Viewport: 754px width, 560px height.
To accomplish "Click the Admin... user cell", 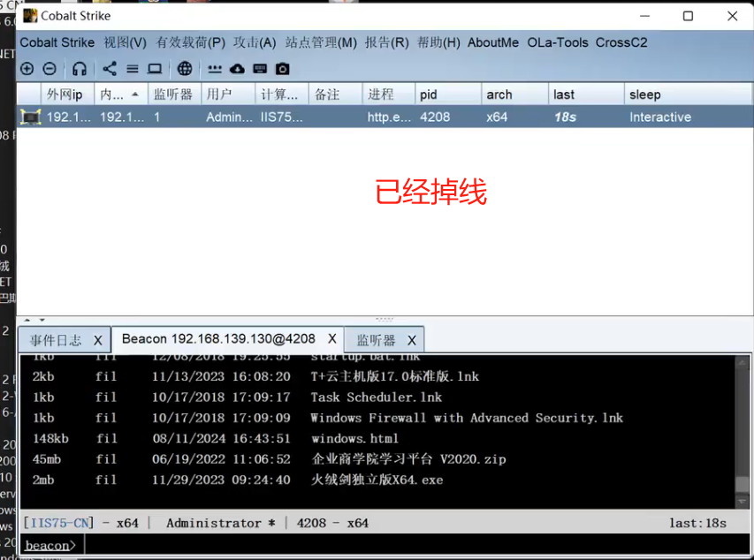I will (x=229, y=117).
